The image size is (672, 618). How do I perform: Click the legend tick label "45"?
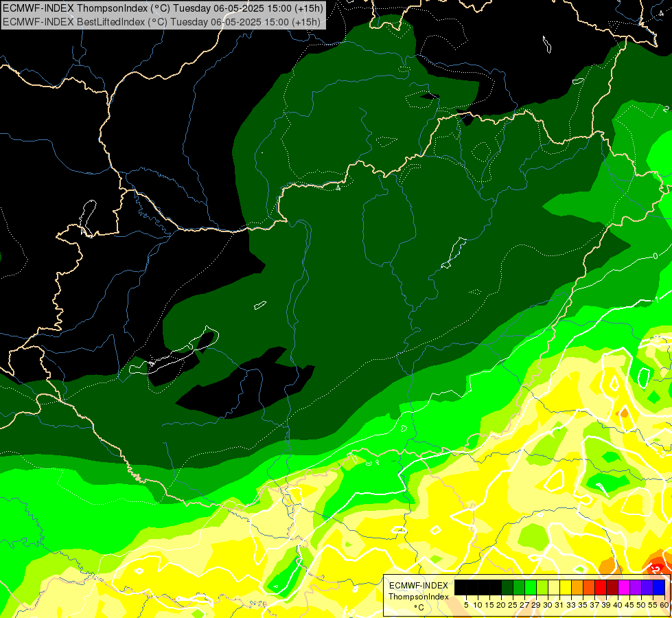pos(629,605)
